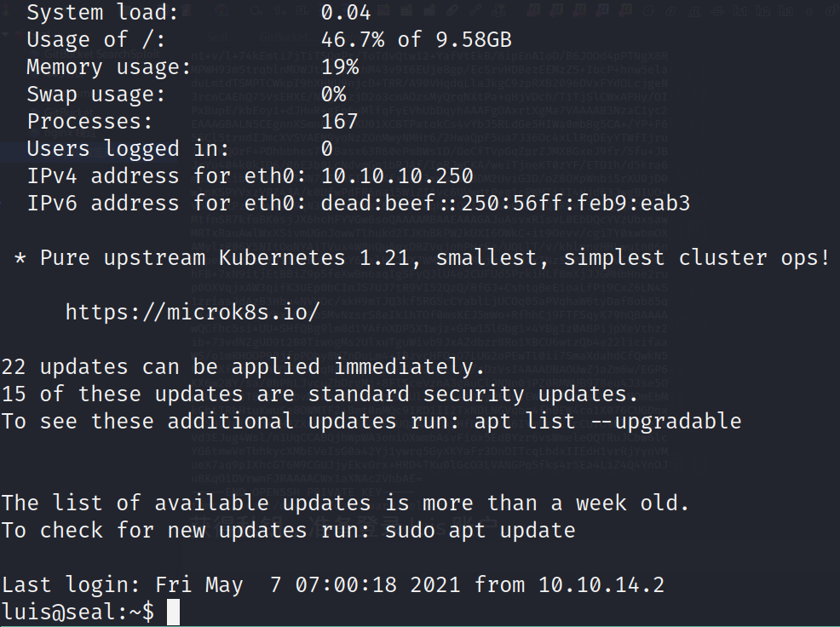
Task: Apply the h2 heading format icon
Action: pos(762,11)
